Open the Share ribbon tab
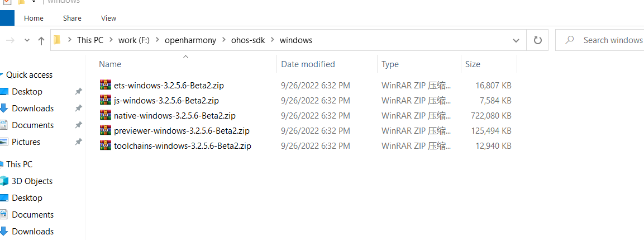 coord(72,18)
